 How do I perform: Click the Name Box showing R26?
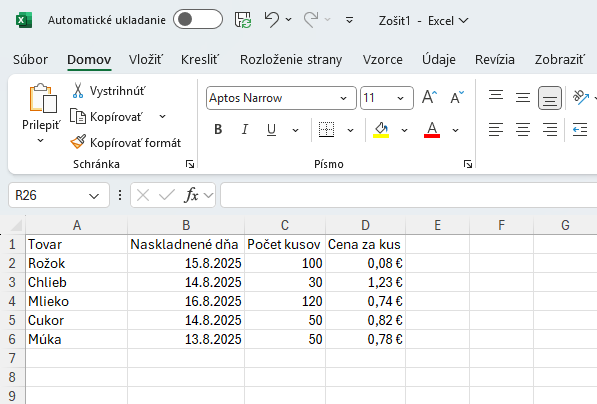click(48, 195)
